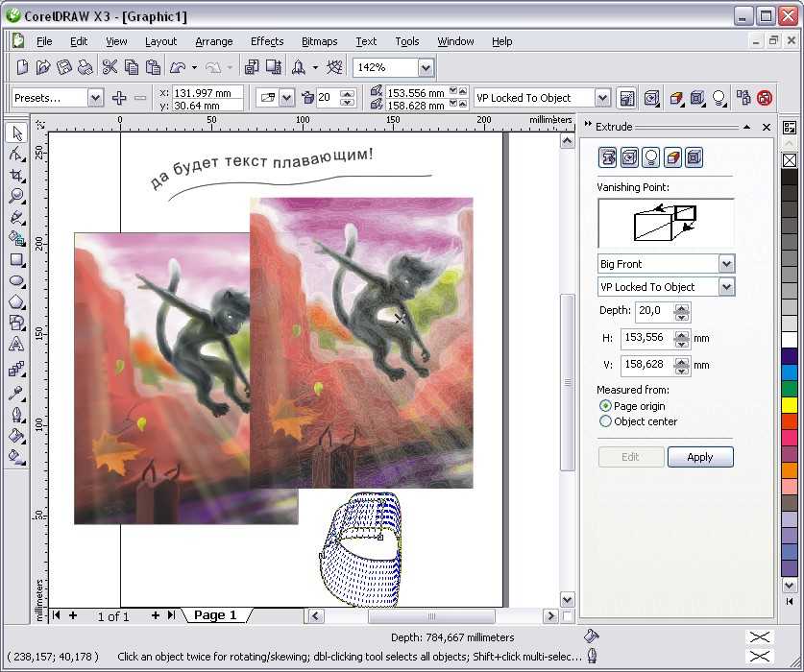Viewport: 804px width, 672px height.
Task: Click the green color swatch in palette
Action: click(x=790, y=388)
